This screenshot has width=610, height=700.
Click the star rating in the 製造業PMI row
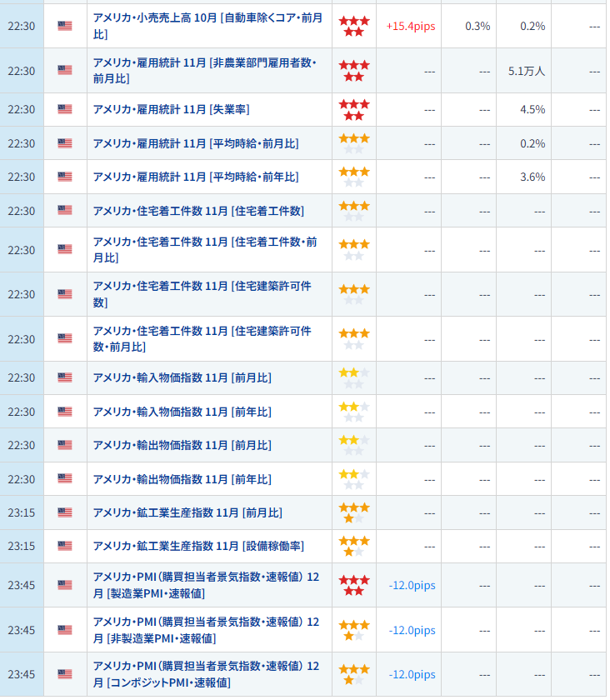click(353, 585)
